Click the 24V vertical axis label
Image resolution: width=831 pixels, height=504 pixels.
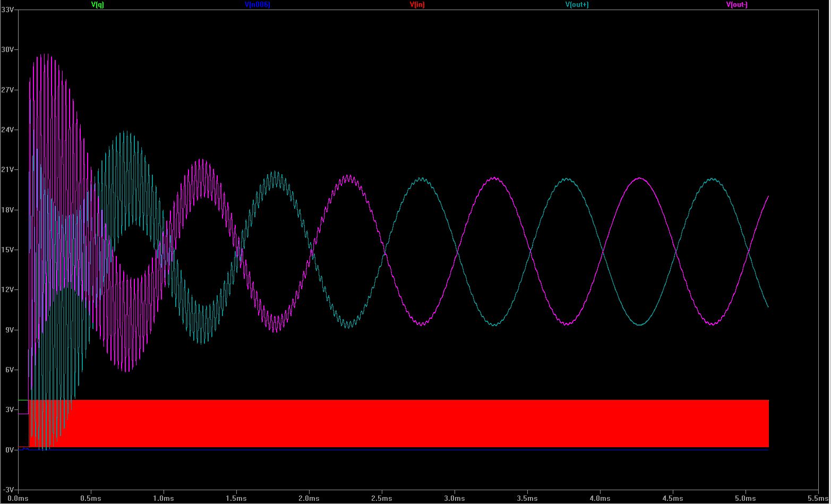[x=7, y=130]
